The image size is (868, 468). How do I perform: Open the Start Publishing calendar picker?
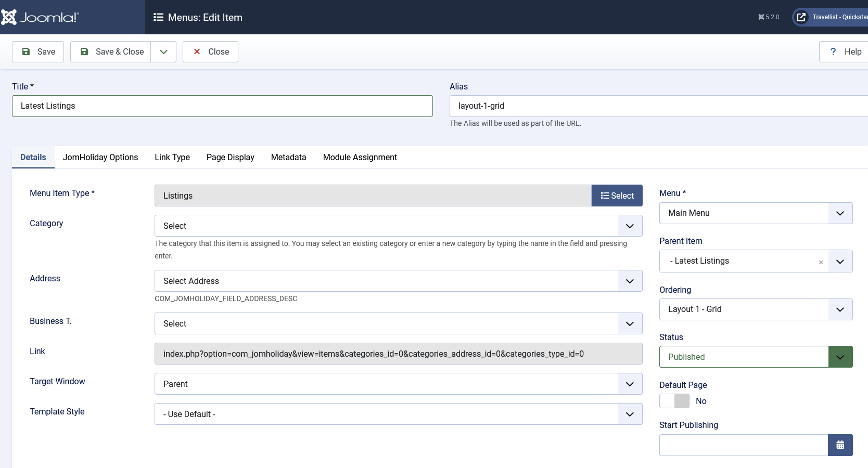(x=840, y=445)
